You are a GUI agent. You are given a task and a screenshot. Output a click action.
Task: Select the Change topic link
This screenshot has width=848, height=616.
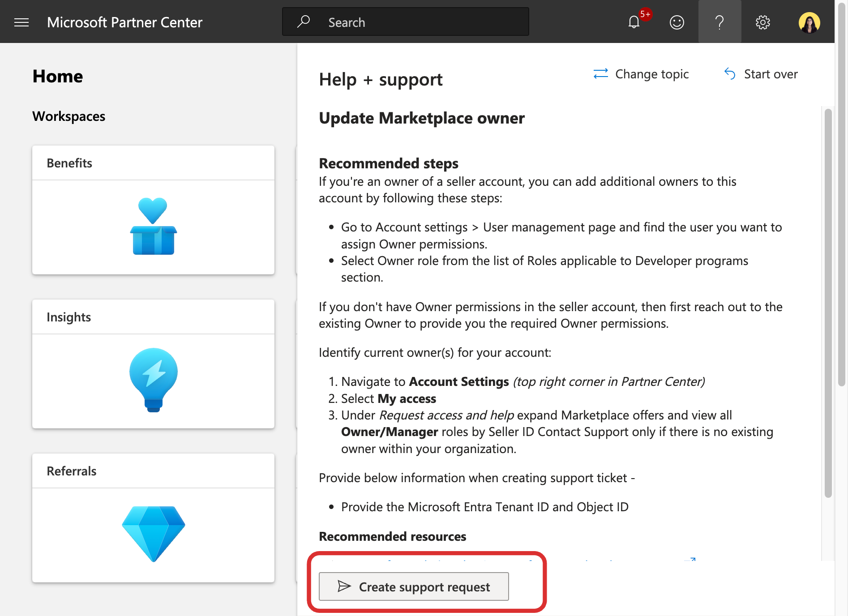coord(641,74)
